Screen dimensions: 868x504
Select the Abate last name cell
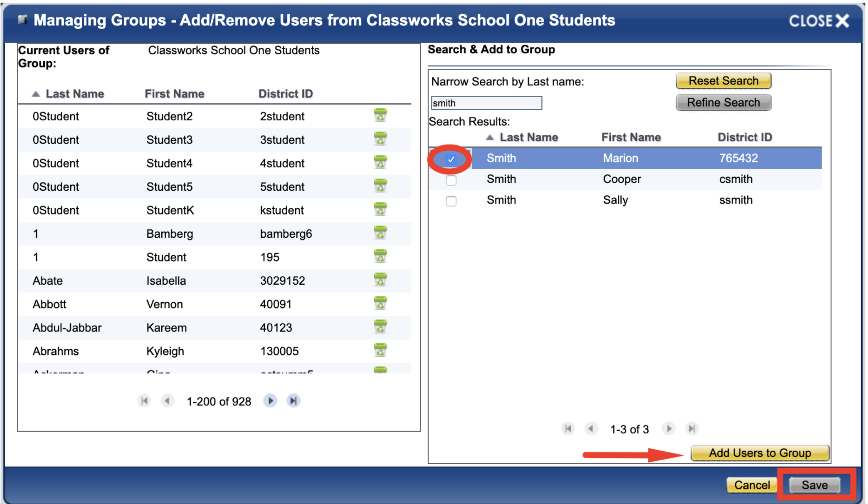coord(47,281)
